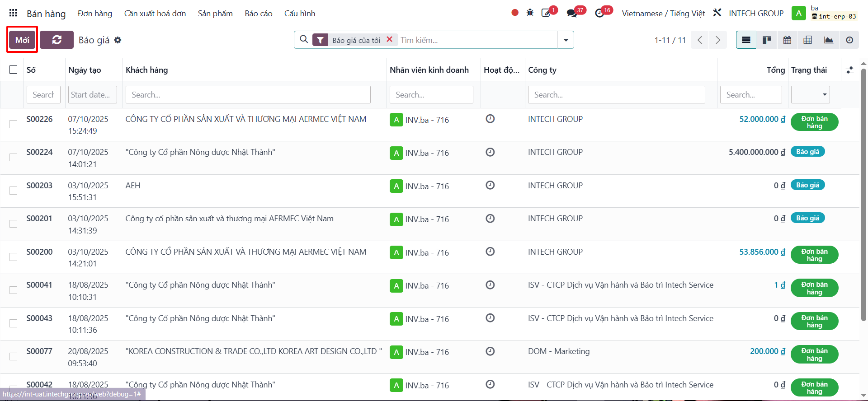
Task: Open the gear settings beside Báo giá title
Action: [x=118, y=40]
